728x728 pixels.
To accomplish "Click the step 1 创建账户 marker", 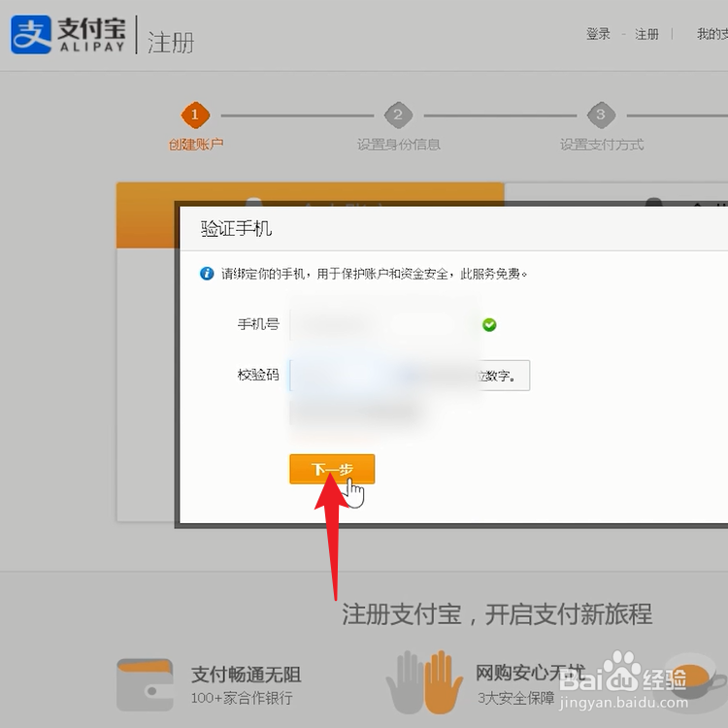I will [195, 115].
